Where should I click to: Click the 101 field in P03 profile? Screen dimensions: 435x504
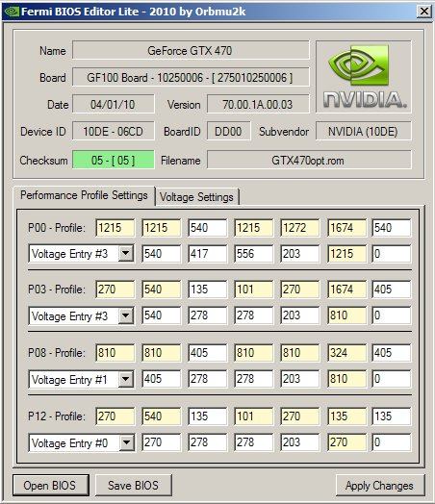click(253, 290)
